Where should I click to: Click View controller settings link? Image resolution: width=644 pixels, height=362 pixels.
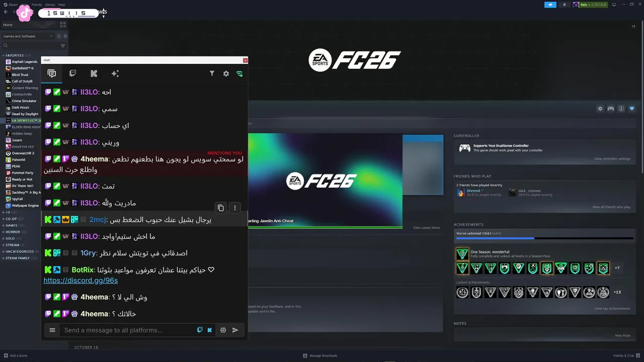pyautogui.click(x=612, y=159)
